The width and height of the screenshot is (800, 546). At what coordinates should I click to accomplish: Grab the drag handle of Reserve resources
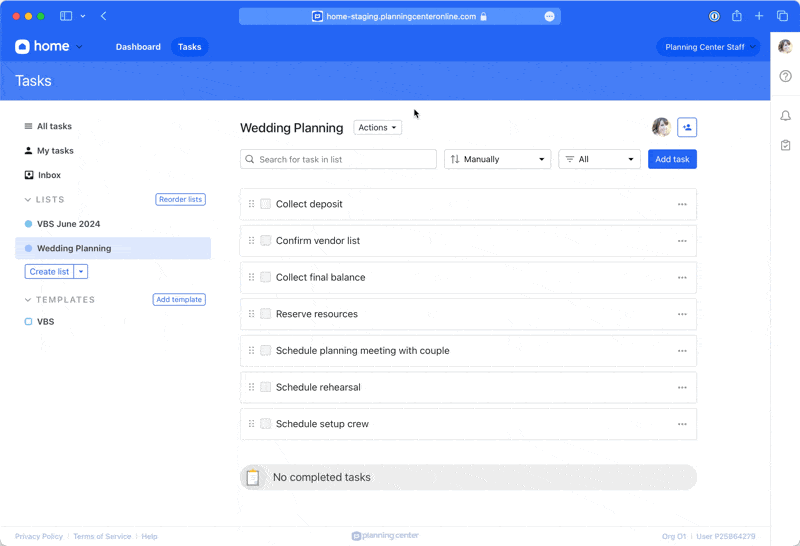click(x=251, y=314)
